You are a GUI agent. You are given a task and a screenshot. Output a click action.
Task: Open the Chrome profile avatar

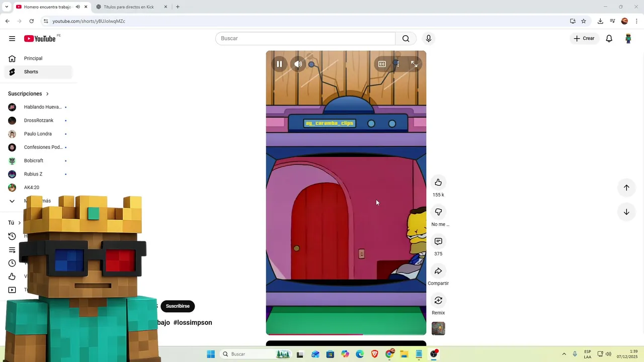[x=624, y=21]
